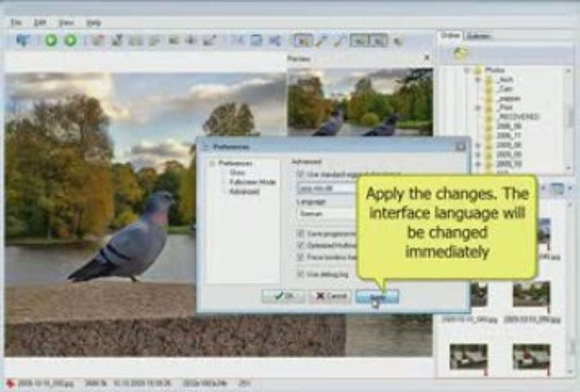The image size is (580, 392).
Task: Click the thumbnail view mode icon
Action: click(x=557, y=188)
